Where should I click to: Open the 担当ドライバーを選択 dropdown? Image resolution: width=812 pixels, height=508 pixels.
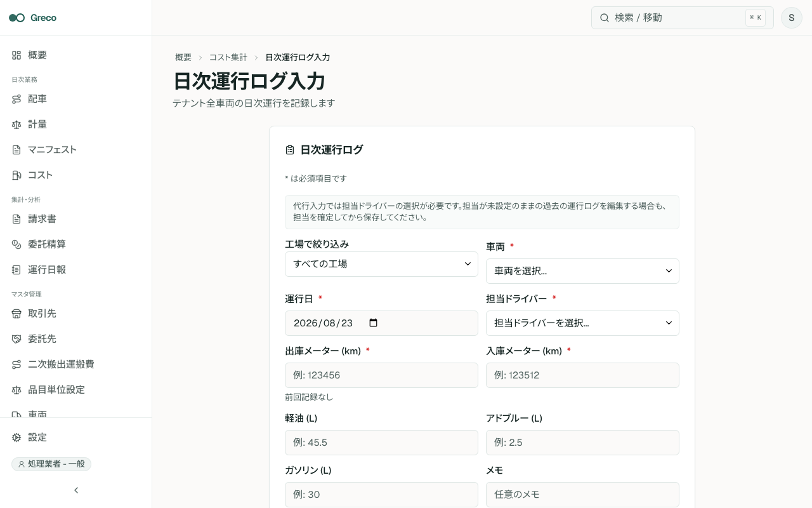coord(582,323)
